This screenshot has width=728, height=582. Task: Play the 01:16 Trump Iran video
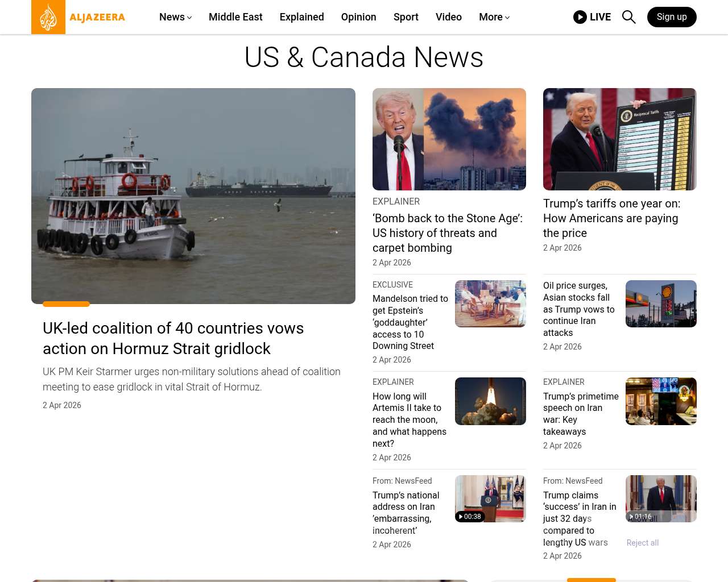661,498
